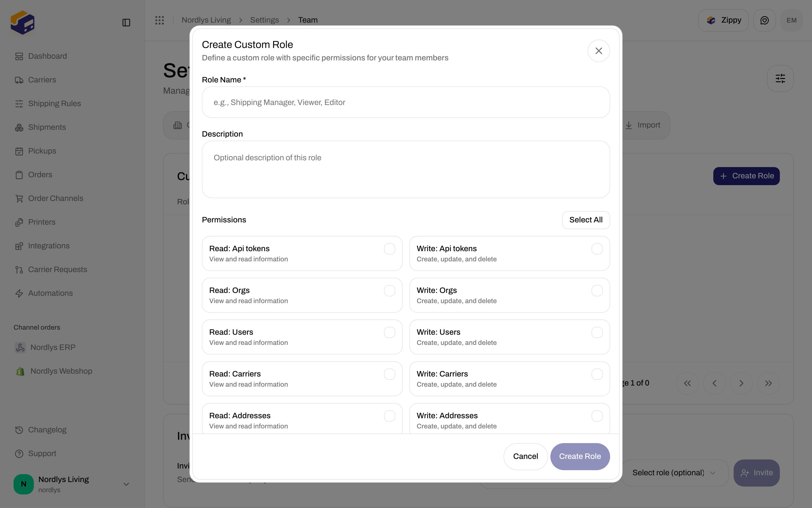Enable Read: Carriers permission
This screenshot has height=508, width=812.
(x=390, y=374)
